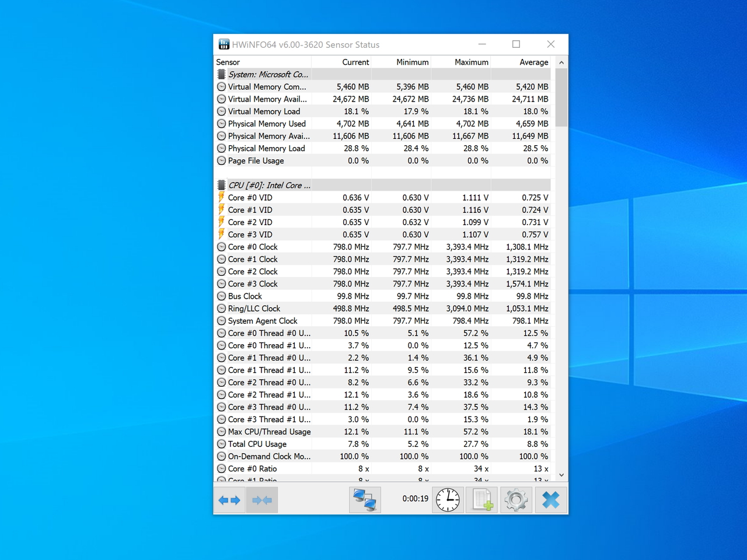Screen dimensions: 747x560
Task: Select the On-Demand Clock Mo... row label
Action: point(269,456)
